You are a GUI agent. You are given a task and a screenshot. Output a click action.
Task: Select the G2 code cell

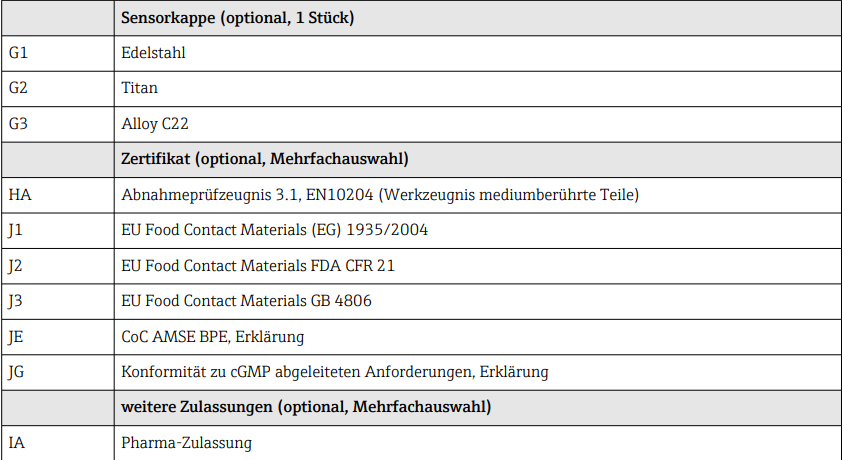tap(19, 88)
